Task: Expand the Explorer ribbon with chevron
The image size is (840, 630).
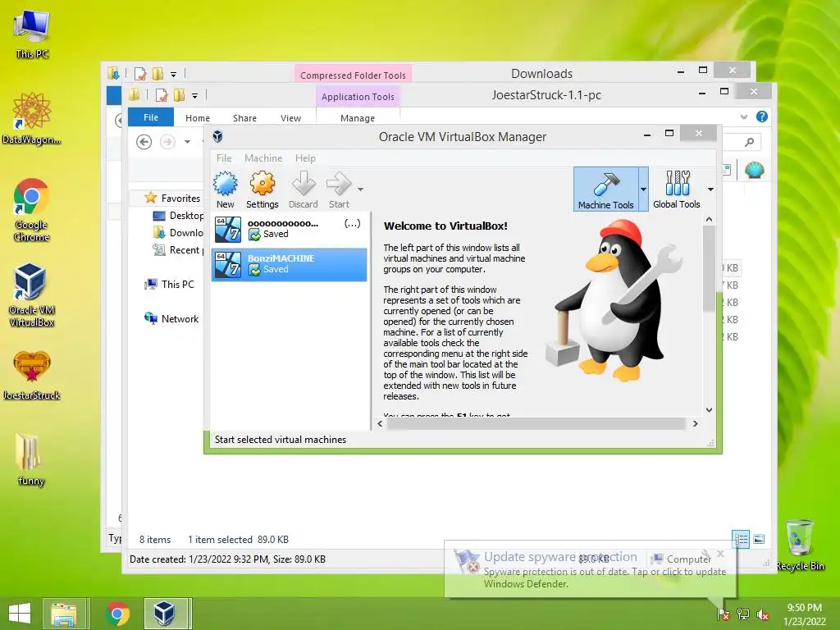Action: point(743,116)
